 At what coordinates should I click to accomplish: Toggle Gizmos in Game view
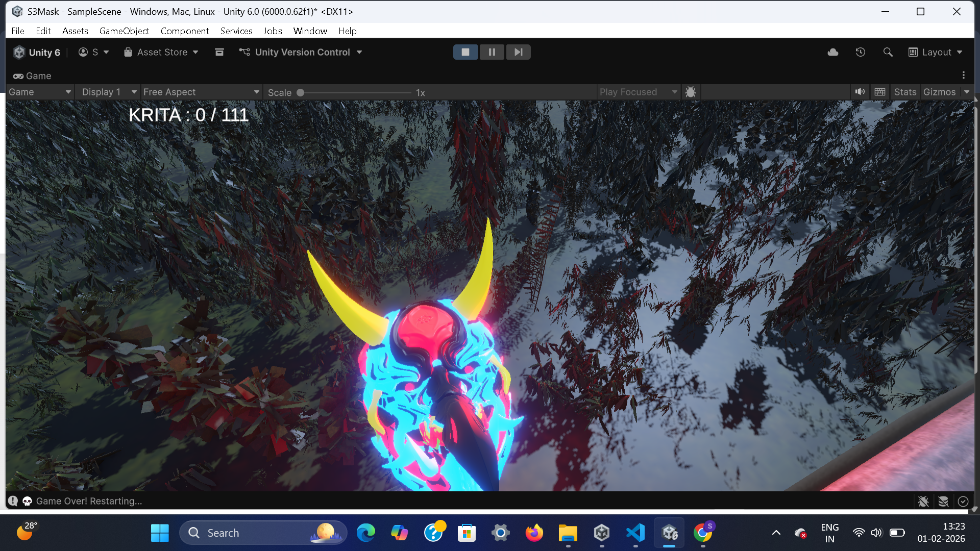(939, 92)
